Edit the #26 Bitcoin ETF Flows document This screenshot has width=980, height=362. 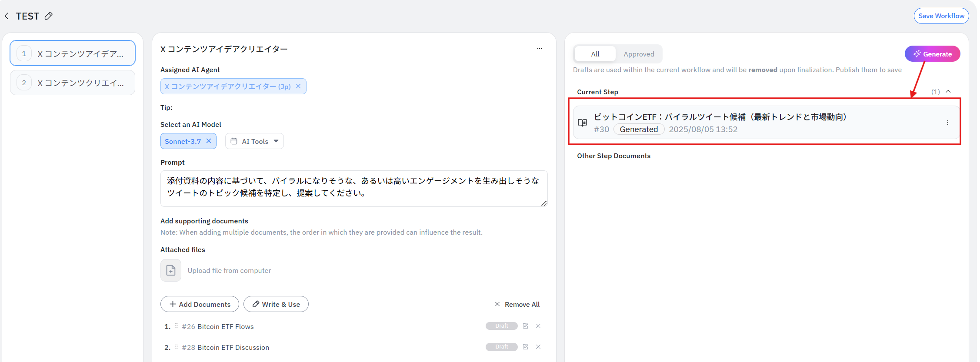pos(525,326)
